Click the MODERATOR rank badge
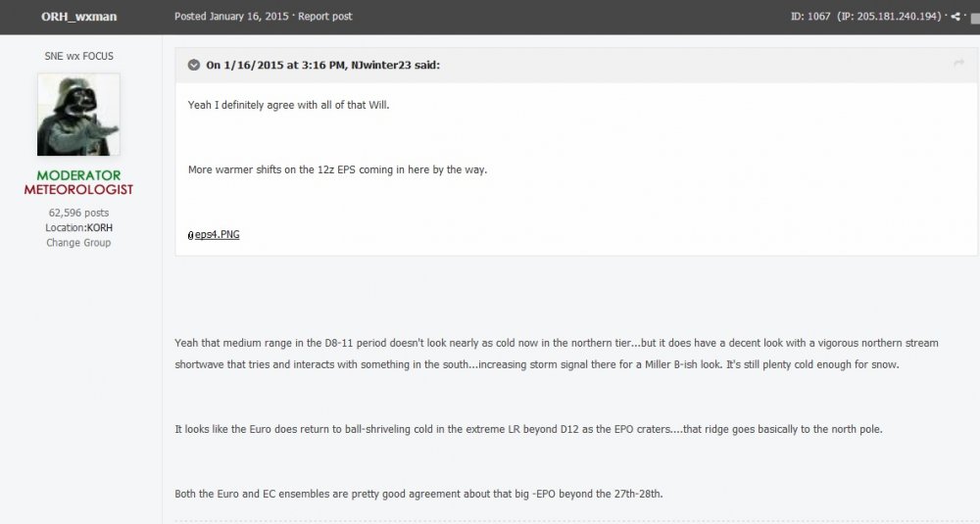The width and height of the screenshot is (980, 524). pyautogui.click(x=78, y=175)
